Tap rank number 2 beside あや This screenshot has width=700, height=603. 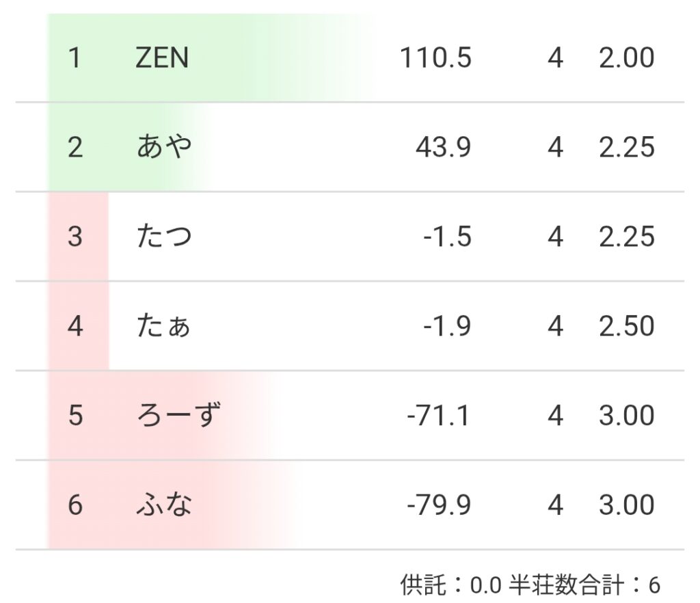click(x=75, y=148)
